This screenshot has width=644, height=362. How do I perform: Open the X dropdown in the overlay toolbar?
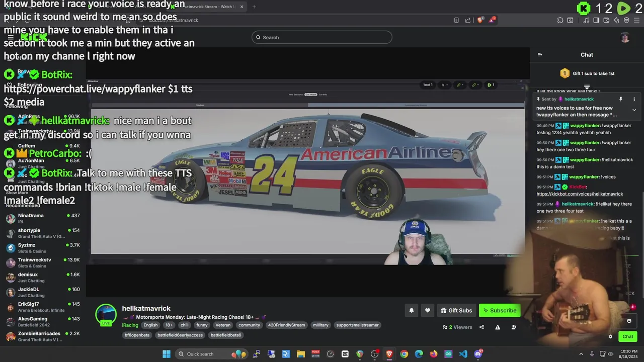[x=445, y=85]
